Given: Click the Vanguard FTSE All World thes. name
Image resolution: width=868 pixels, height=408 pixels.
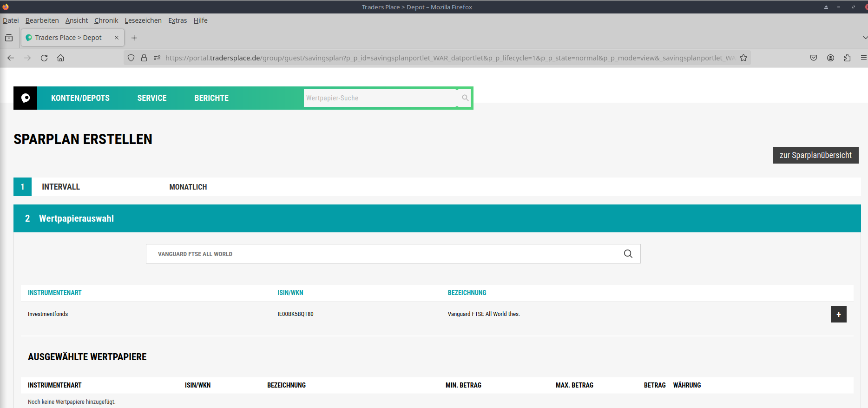Looking at the screenshot, I should [x=484, y=314].
